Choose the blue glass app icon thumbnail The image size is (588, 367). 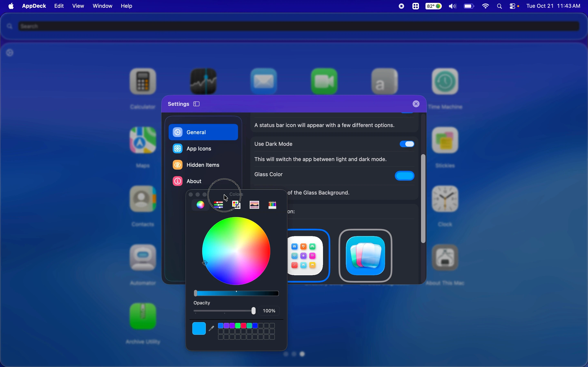pyautogui.click(x=366, y=256)
